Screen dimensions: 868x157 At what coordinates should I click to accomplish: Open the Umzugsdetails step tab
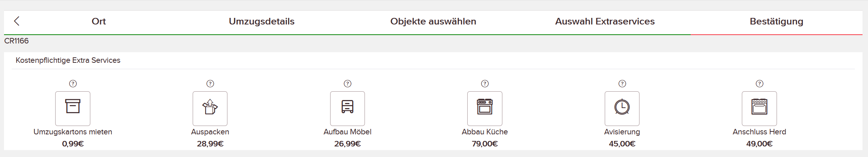pos(262,22)
